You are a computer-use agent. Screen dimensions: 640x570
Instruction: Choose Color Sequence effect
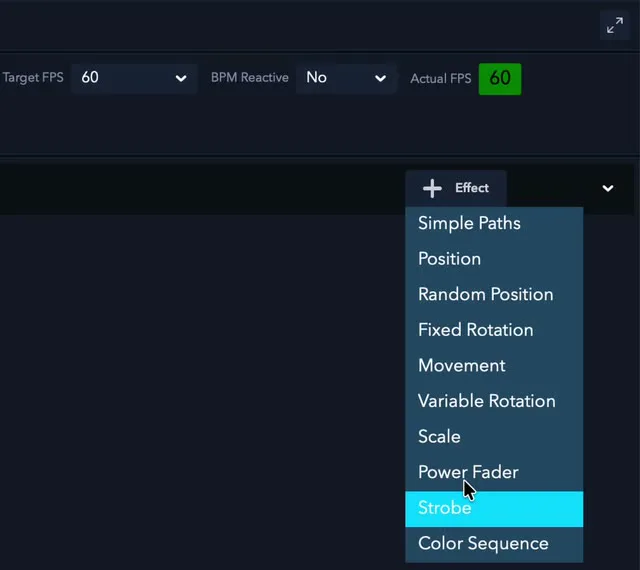pos(494,544)
